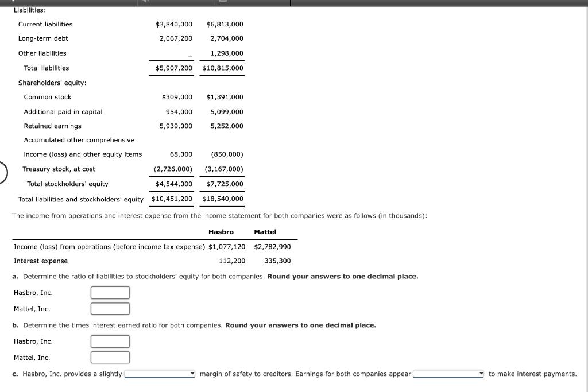The image size is (588, 392).
Task: Click the $18,540,000 total equity value
Action: tap(222, 199)
